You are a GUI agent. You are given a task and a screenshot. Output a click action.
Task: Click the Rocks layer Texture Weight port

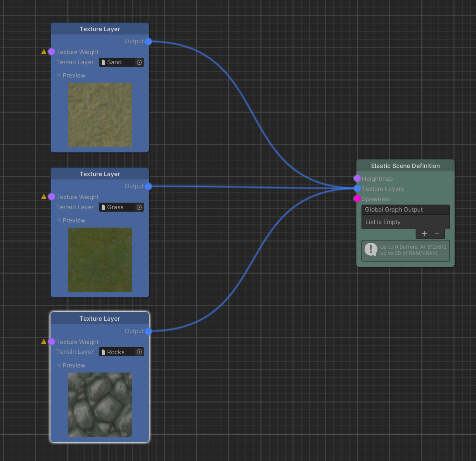point(51,342)
